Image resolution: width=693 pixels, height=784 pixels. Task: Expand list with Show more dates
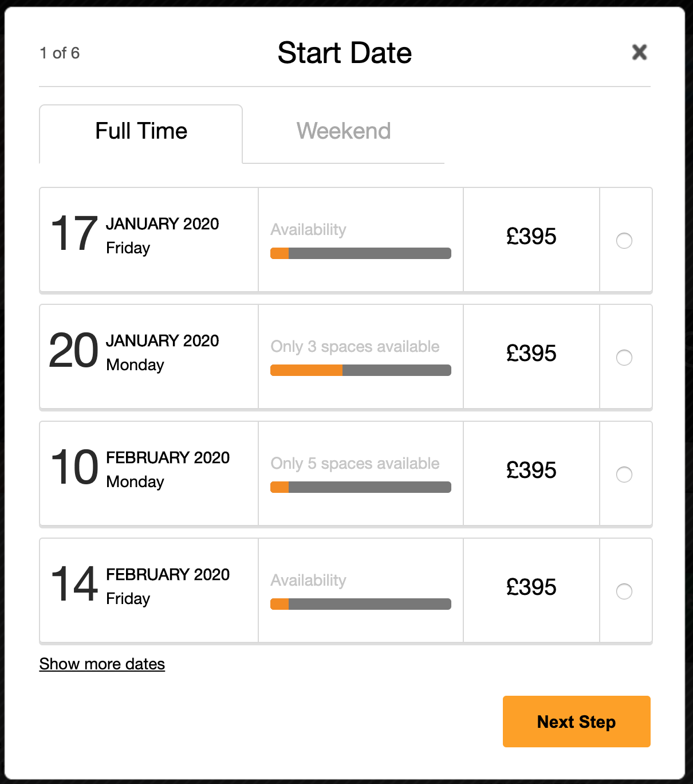click(x=102, y=664)
